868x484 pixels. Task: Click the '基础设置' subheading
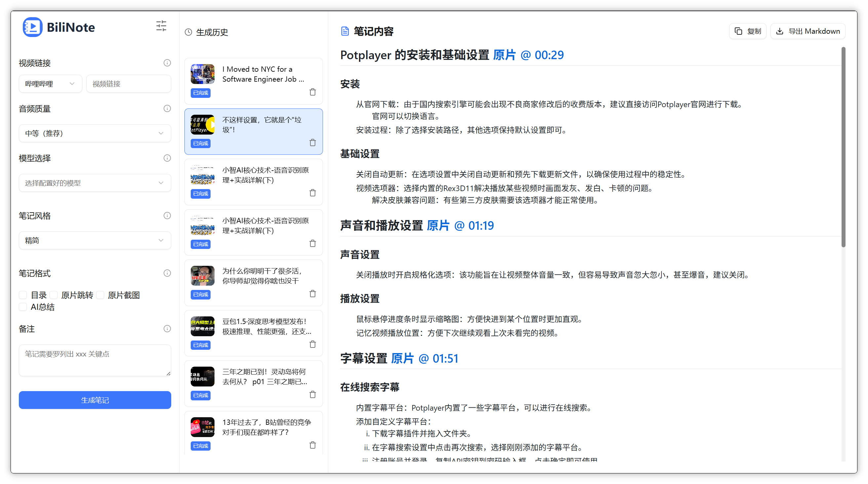tap(360, 154)
